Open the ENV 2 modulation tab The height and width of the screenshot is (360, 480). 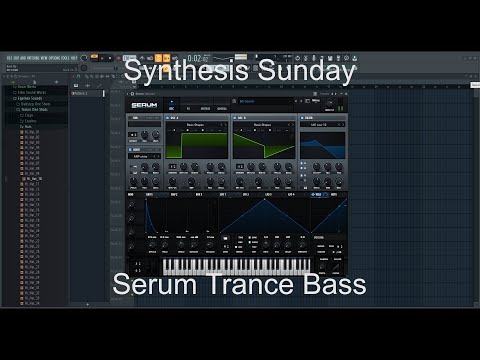(x=174, y=194)
